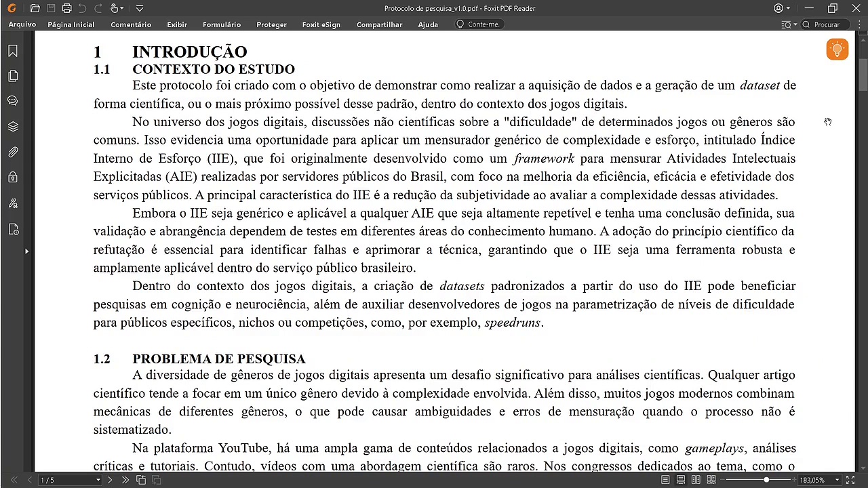The image size is (868, 488).
Task: Open the Attachments paperclip panel
Action: click(x=13, y=152)
